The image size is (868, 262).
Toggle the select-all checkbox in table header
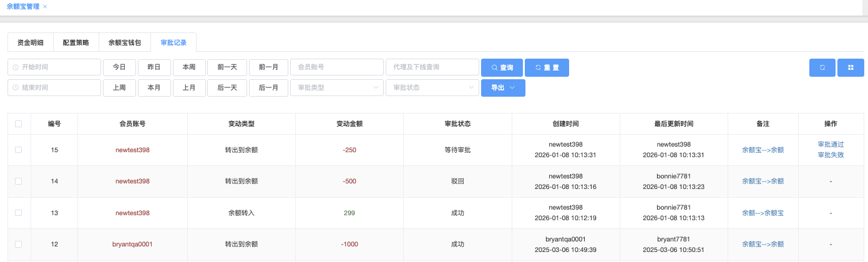(18, 124)
